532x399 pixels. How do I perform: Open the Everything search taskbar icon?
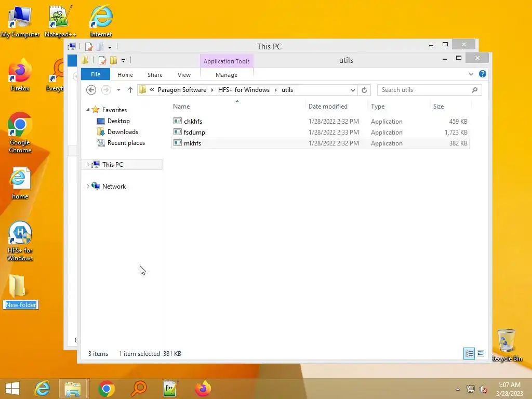pos(138,389)
